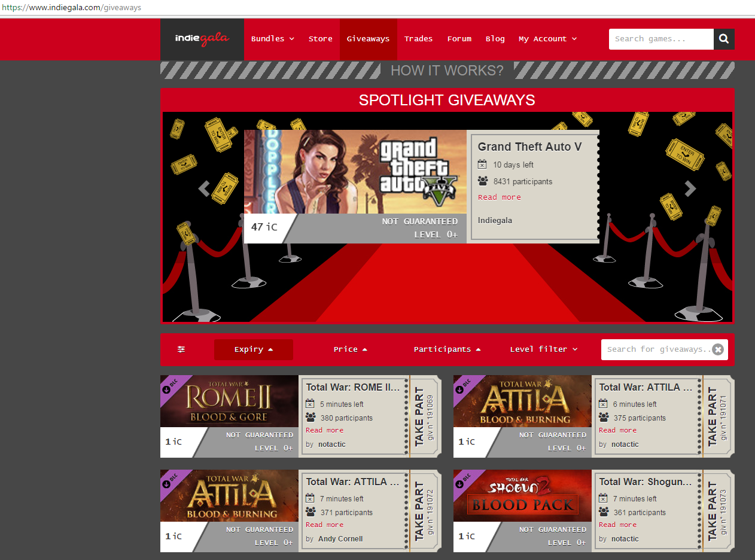The height and width of the screenshot is (560, 755).
Task: Click calendar icon on Grand Theft Auto V
Action: [x=483, y=165]
